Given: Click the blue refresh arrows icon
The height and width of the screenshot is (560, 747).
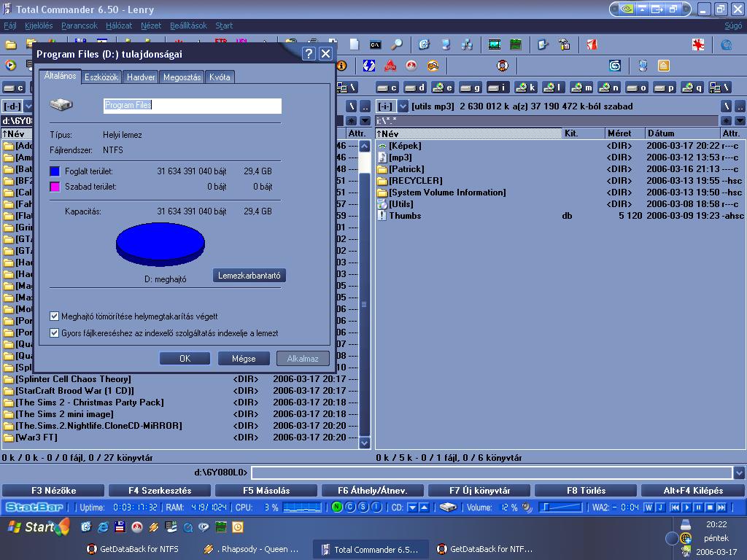Looking at the screenshot, I should tap(368, 66).
